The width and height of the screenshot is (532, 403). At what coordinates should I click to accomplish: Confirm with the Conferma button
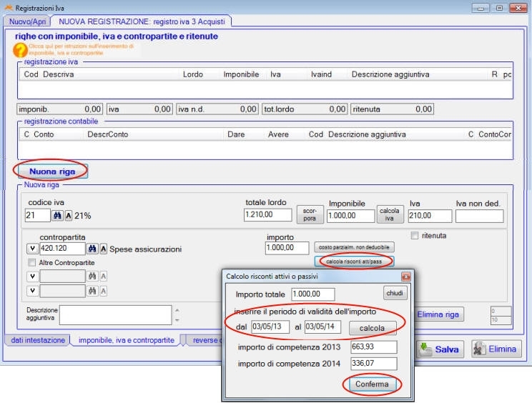[372, 384]
